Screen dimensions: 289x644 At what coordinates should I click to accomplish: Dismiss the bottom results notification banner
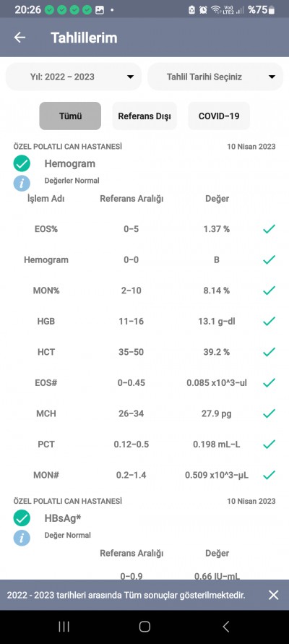pyautogui.click(x=273, y=595)
